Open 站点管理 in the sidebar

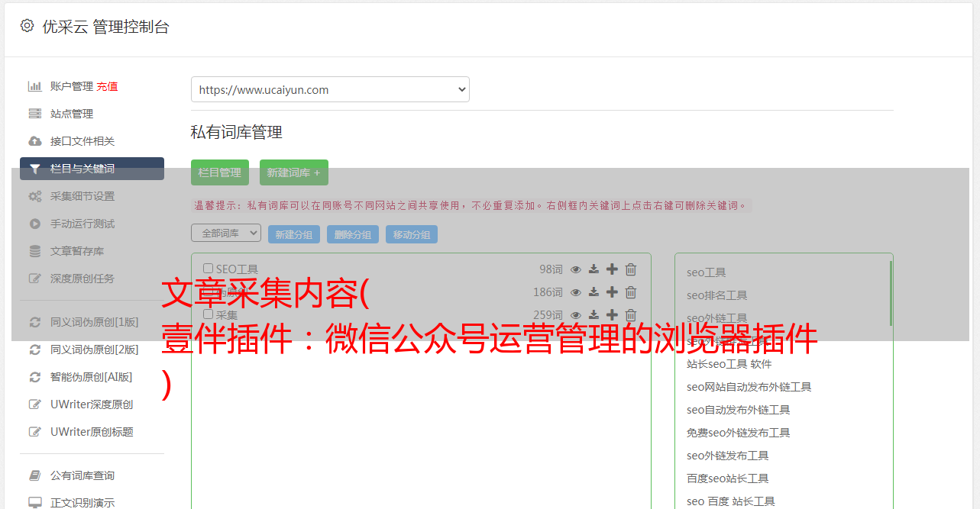pyautogui.click(x=72, y=114)
